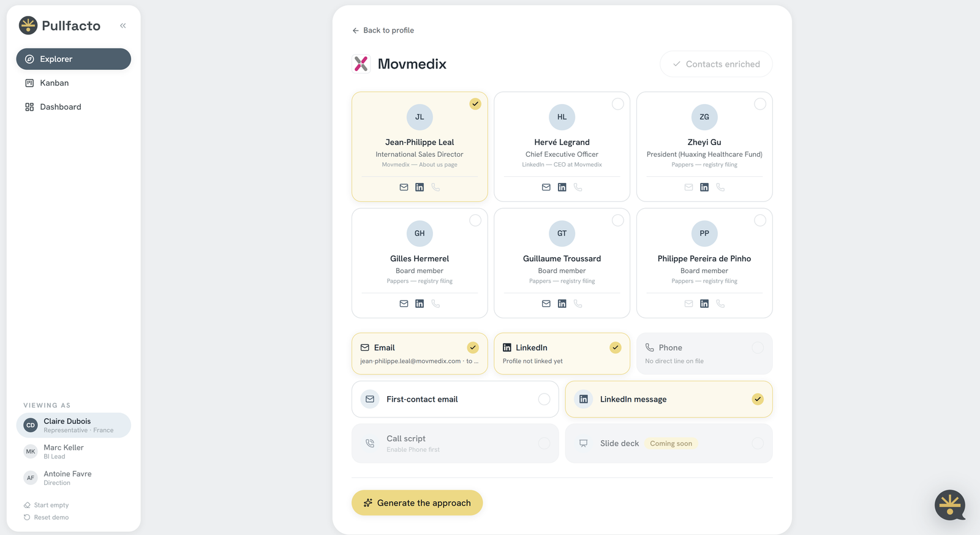The image size is (980, 535).
Task: Open Gilles Hermerel's LinkedIn icon
Action: click(x=420, y=304)
